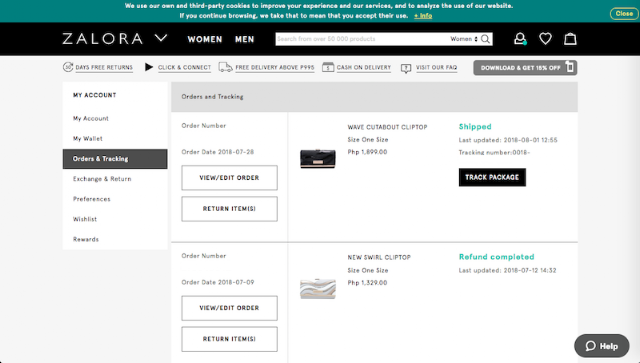This screenshot has width=640, height=363.
Task: Open the black Wave Cutabout Cliptop thumbnail
Action: (318, 159)
